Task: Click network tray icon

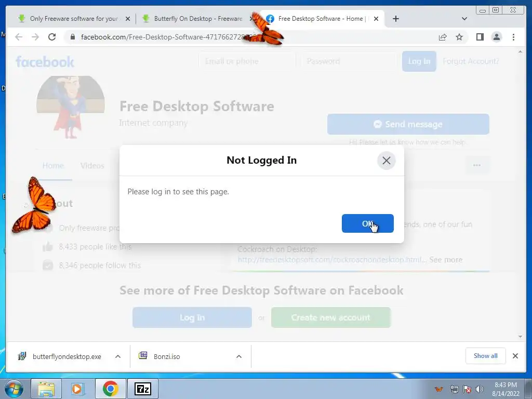Action: [454, 389]
